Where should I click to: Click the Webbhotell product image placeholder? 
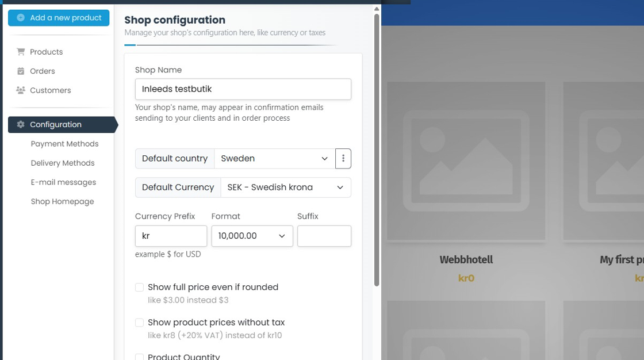[x=466, y=161]
